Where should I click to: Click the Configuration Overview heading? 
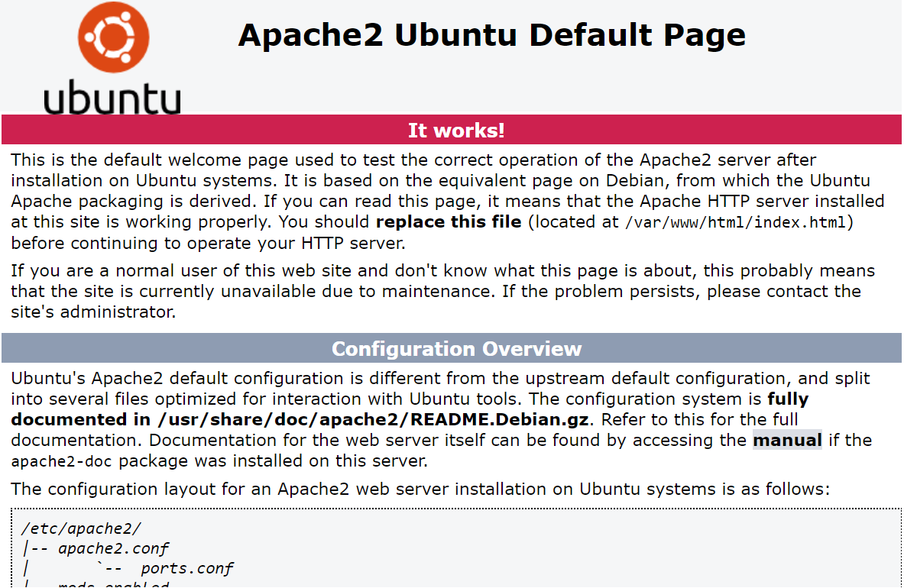click(x=457, y=349)
